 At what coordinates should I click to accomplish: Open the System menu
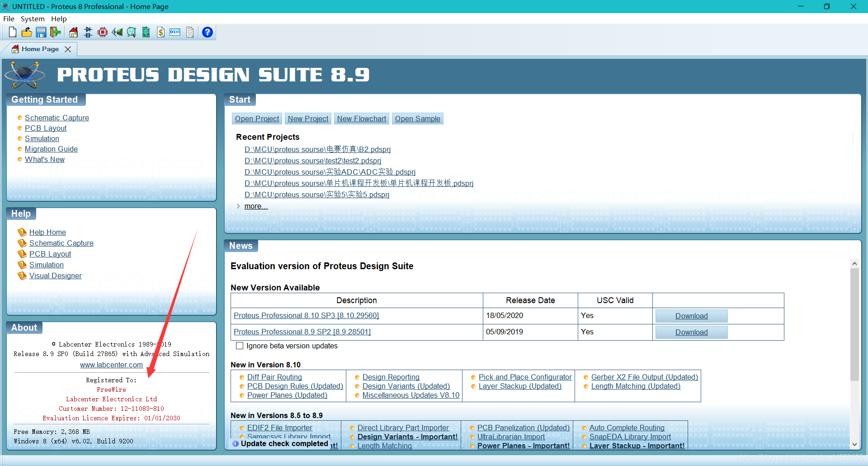33,19
